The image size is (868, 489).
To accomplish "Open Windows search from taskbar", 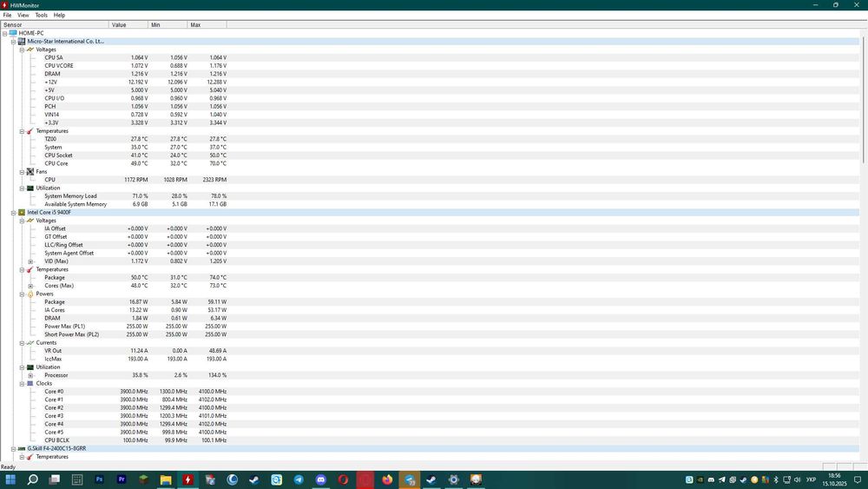I will (x=33, y=479).
